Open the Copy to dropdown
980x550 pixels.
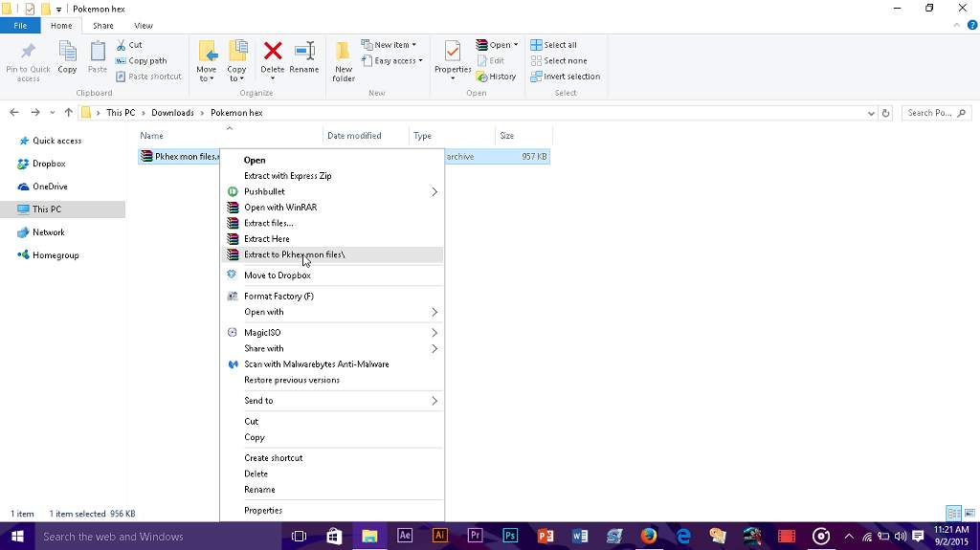click(236, 60)
